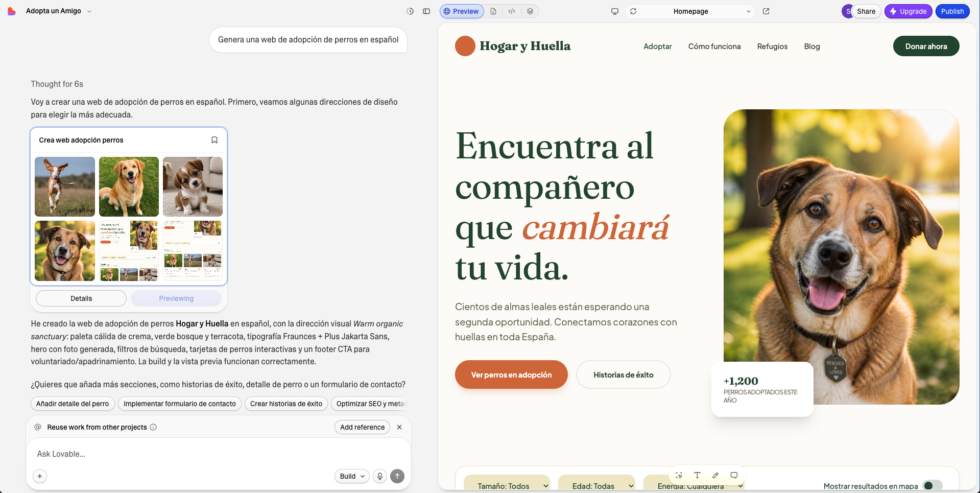Open the preview in a new tab
The image size is (980, 493).
pos(766,11)
